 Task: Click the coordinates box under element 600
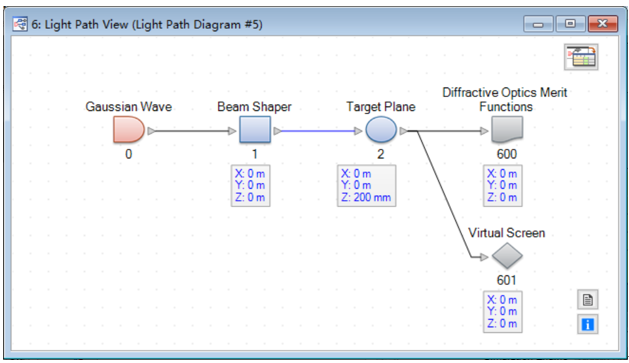point(503,186)
